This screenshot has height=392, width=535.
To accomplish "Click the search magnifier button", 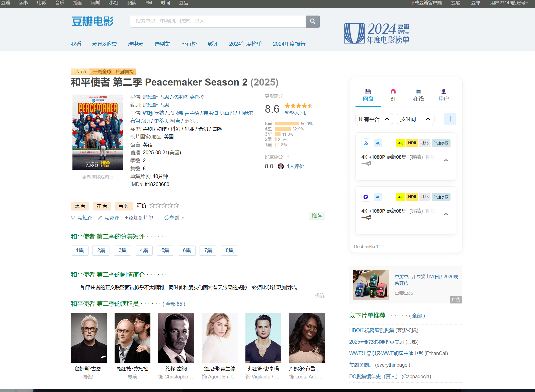I will coord(312,21).
